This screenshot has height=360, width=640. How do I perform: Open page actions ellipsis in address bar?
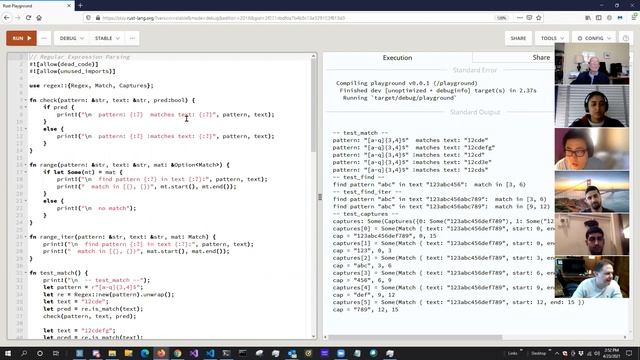520,18
